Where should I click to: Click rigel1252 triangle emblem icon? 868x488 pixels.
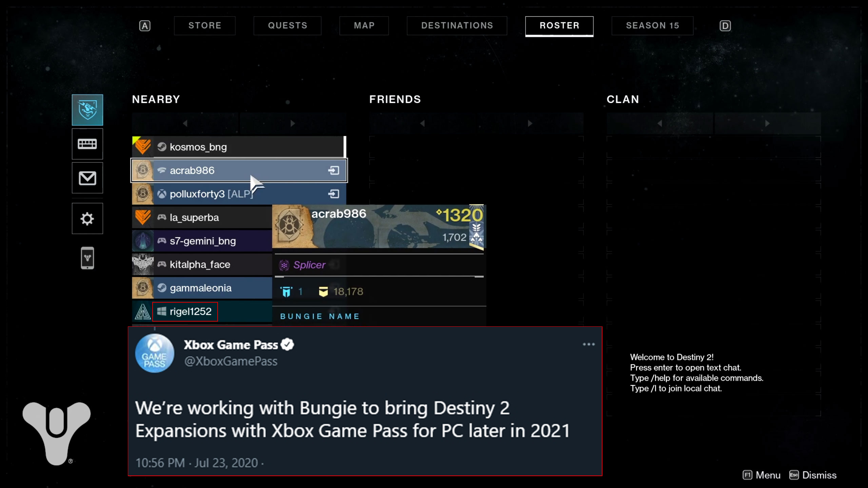tap(143, 311)
